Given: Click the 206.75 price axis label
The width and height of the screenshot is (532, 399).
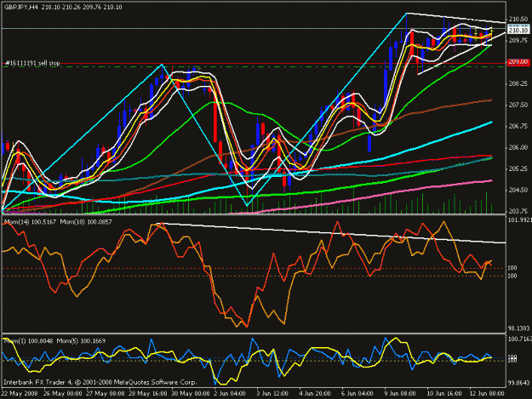Looking at the screenshot, I should 518,126.
